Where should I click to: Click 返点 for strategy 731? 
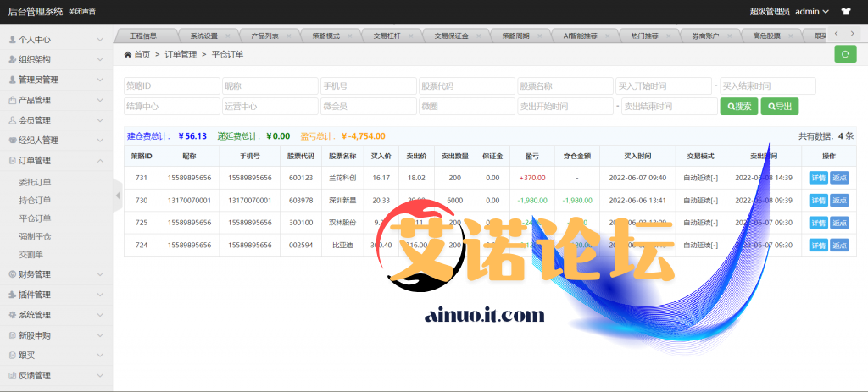[x=839, y=178]
